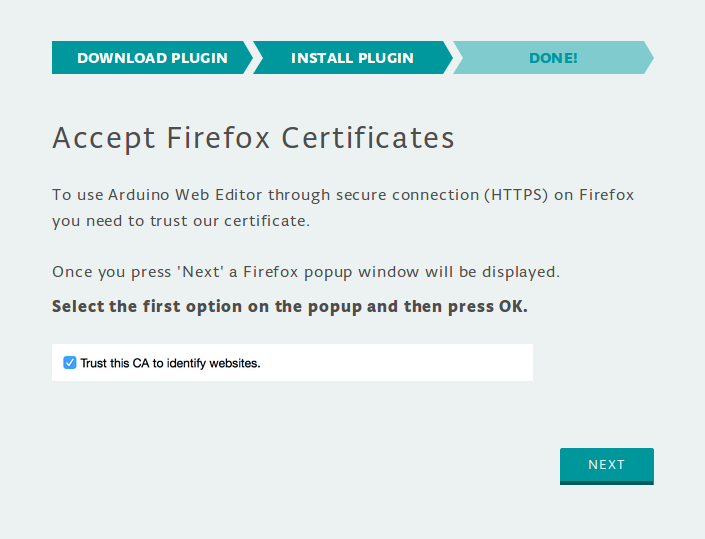
Task: Click the arrow tip after Download Plugin
Action: click(x=247, y=58)
